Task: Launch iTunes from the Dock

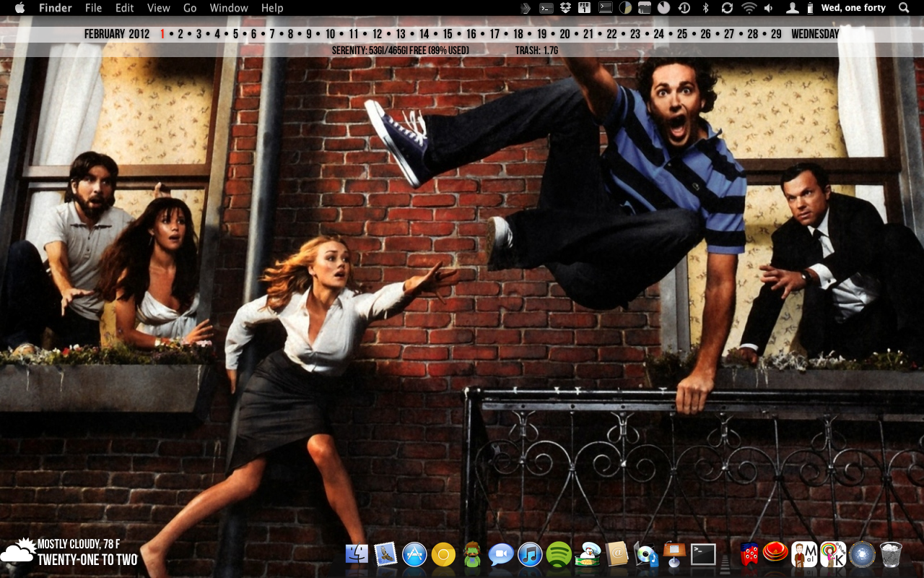Action: (530, 554)
